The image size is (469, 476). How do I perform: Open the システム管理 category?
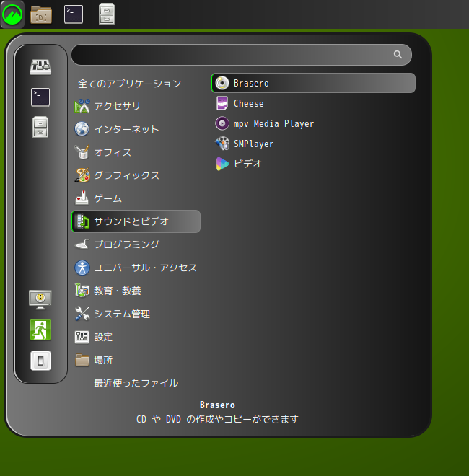136,314
